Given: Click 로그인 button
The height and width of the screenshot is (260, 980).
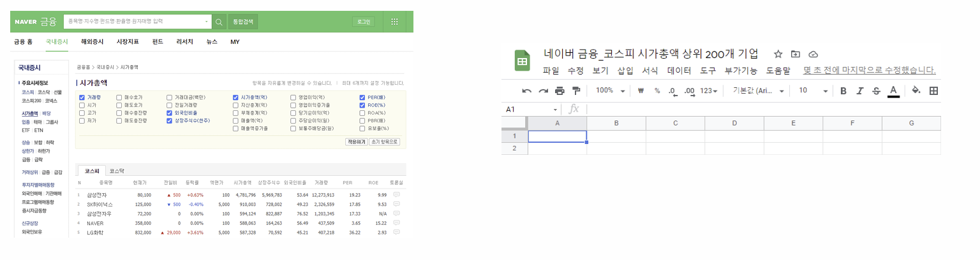Looking at the screenshot, I should point(363,22).
